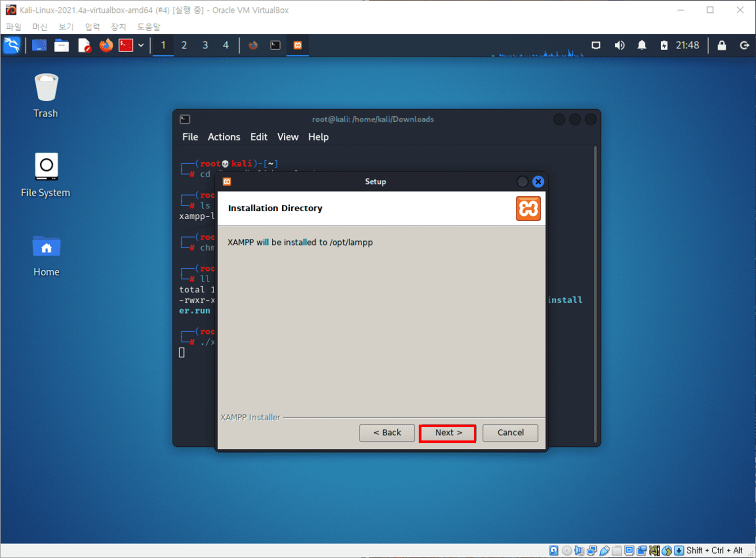Viewport: 756px width, 558px height.
Task: Open the file manager from the taskbar
Action: pyautogui.click(x=62, y=45)
